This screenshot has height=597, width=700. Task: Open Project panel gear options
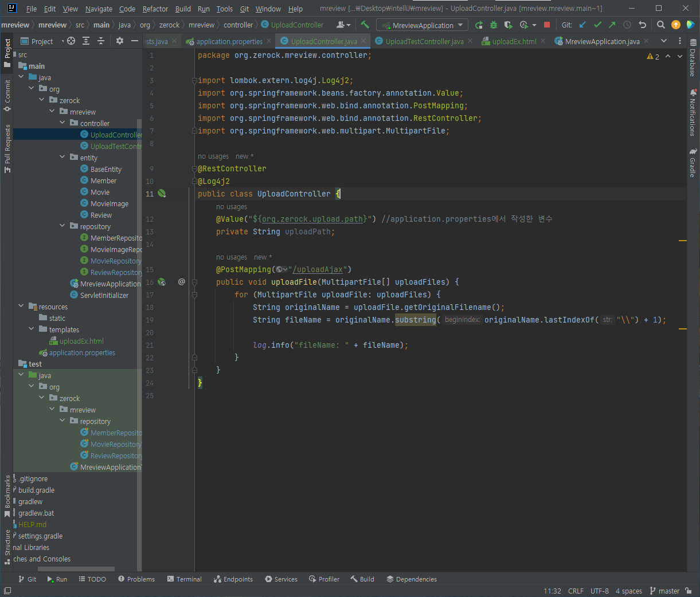120,41
